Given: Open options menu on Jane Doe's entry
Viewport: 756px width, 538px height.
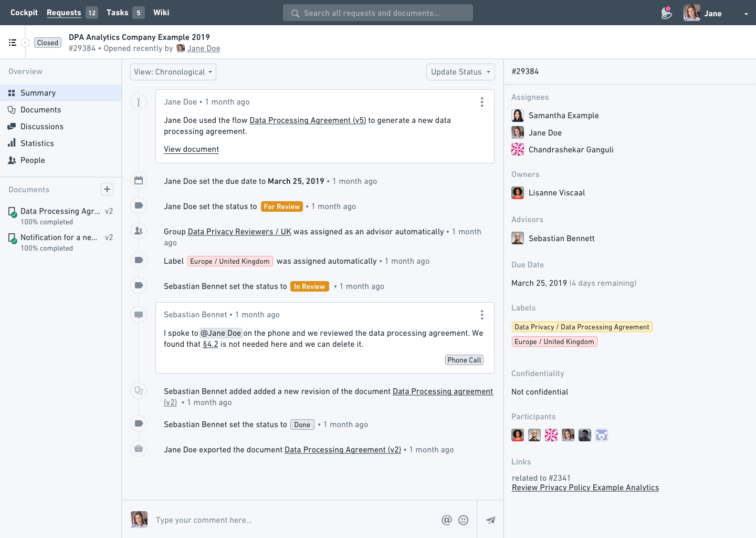Looking at the screenshot, I should [x=481, y=102].
